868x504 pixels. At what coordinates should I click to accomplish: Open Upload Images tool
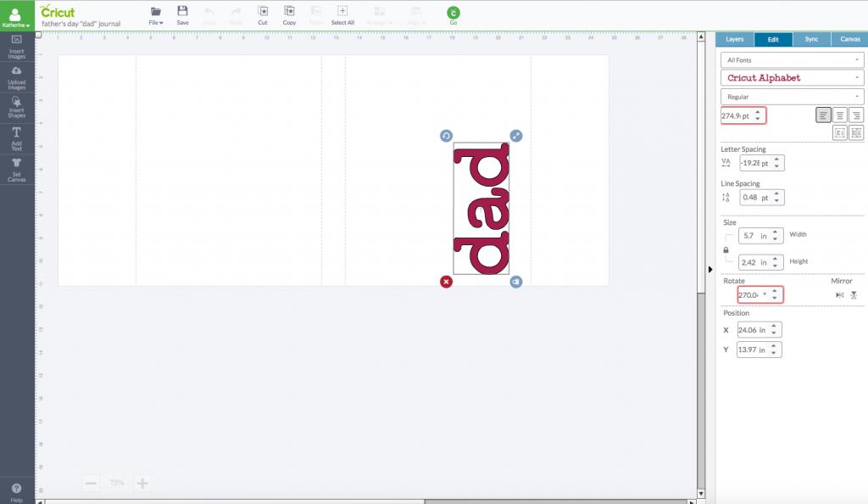17,78
